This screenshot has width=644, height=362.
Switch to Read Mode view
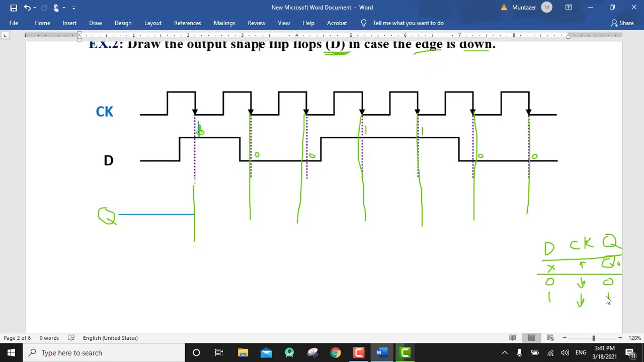512,338
